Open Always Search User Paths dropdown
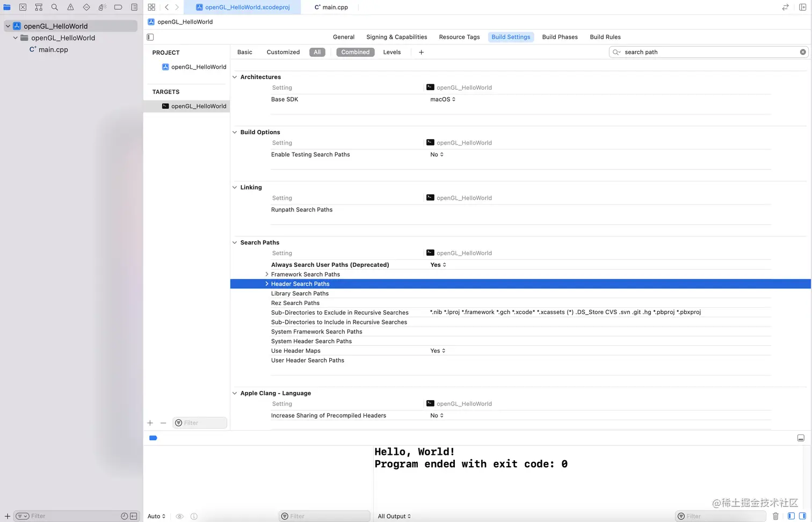Screen dimensions: 812x522 coord(438,265)
